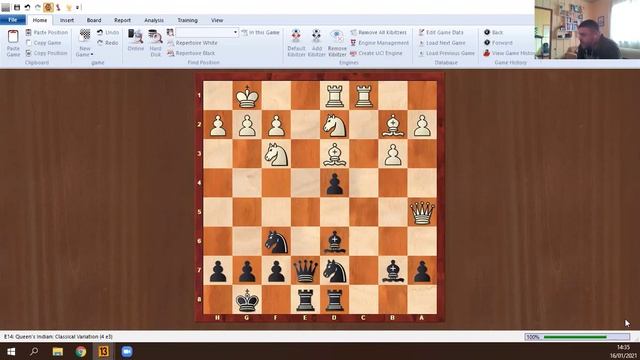Screen dimensions: 640x360
Task: Switch to the Training tab
Action: [187, 20]
